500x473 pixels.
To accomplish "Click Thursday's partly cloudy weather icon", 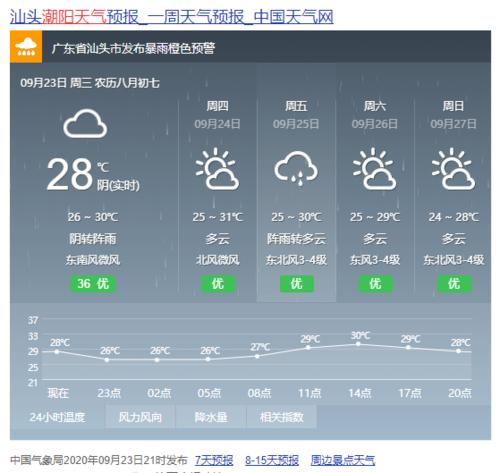I will [x=217, y=169].
